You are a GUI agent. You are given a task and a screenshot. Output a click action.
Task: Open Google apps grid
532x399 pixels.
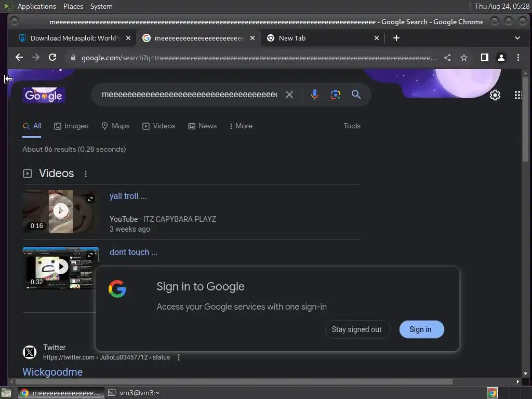pyautogui.click(x=518, y=95)
